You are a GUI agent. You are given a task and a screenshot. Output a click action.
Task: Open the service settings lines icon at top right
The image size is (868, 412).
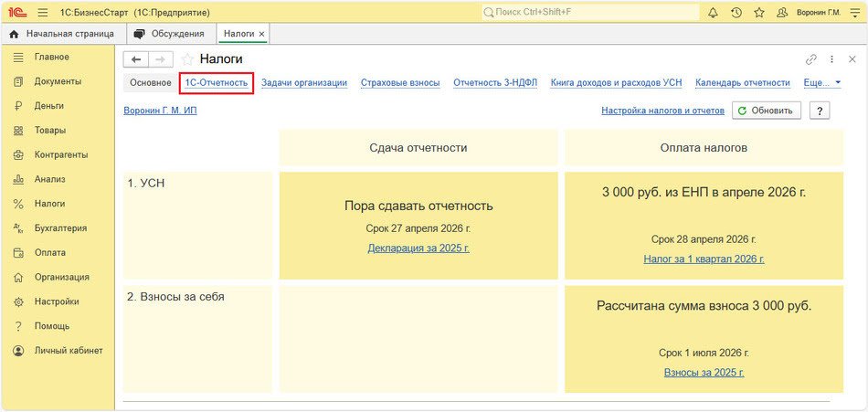pos(854,12)
